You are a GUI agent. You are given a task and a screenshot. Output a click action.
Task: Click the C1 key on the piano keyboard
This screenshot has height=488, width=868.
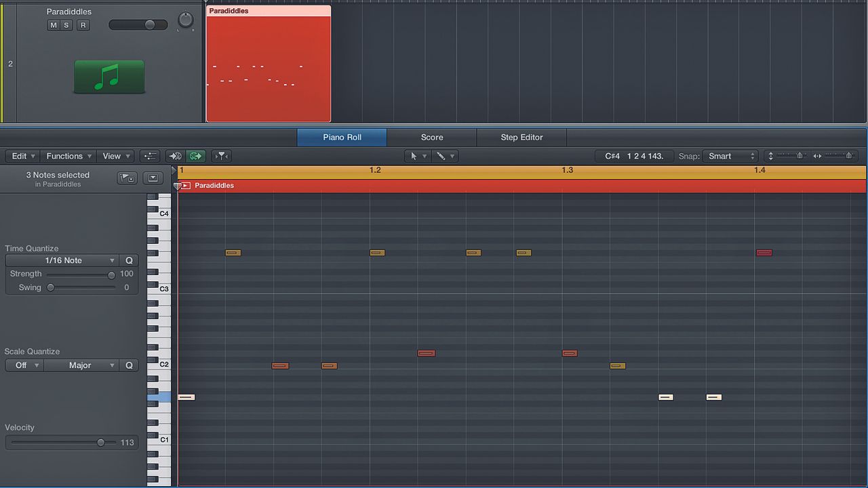pyautogui.click(x=159, y=440)
